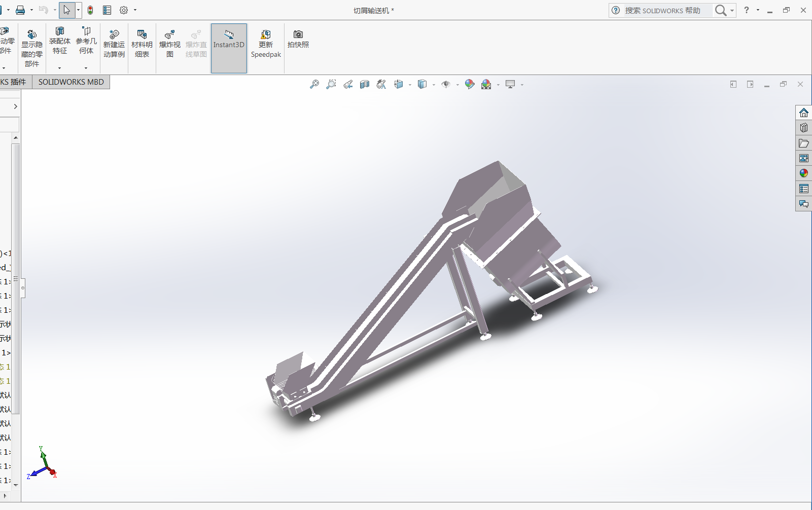
Task: Click the Bill of Materials (材料明细表) icon
Action: click(x=142, y=44)
